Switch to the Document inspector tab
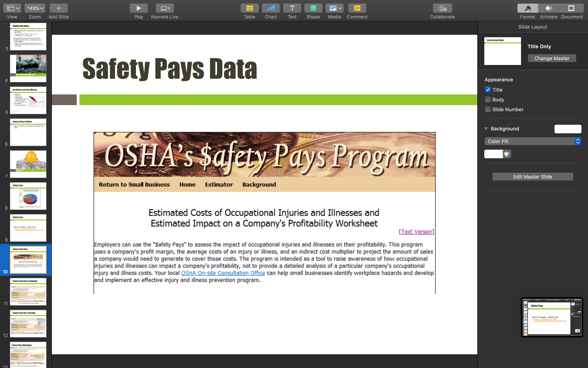The image size is (588, 368). tap(571, 8)
